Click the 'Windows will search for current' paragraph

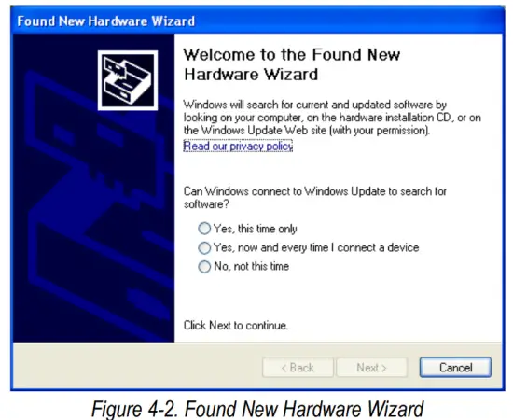pyautogui.click(x=332, y=118)
